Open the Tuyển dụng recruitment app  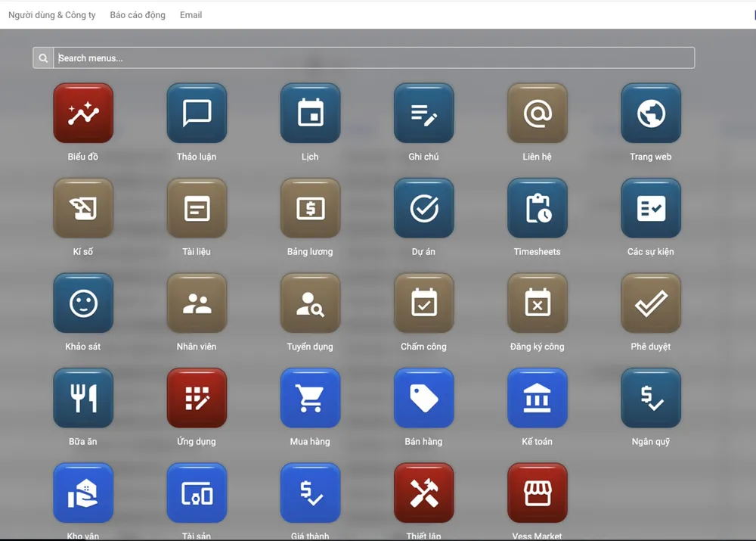click(x=310, y=303)
